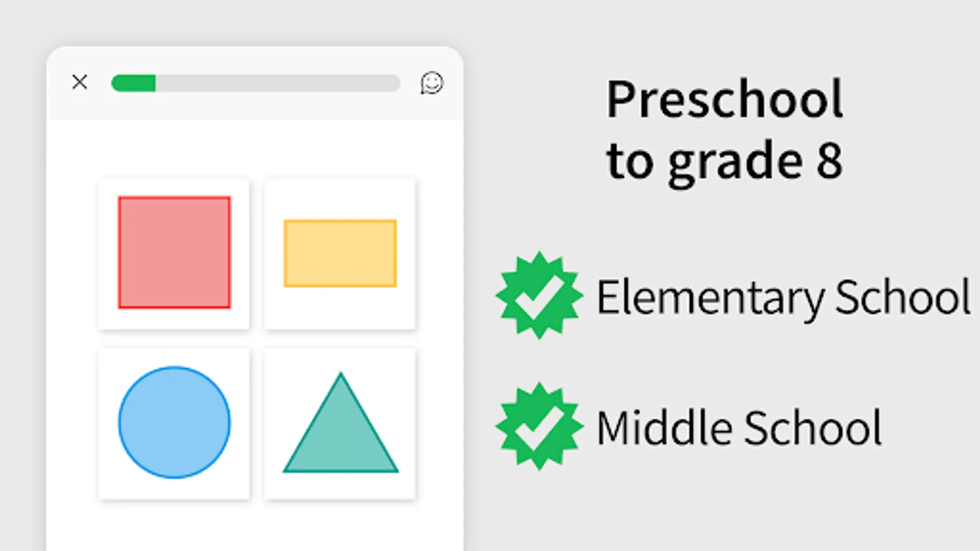
Task: Click the word "to" in the heading
Action: click(630, 162)
